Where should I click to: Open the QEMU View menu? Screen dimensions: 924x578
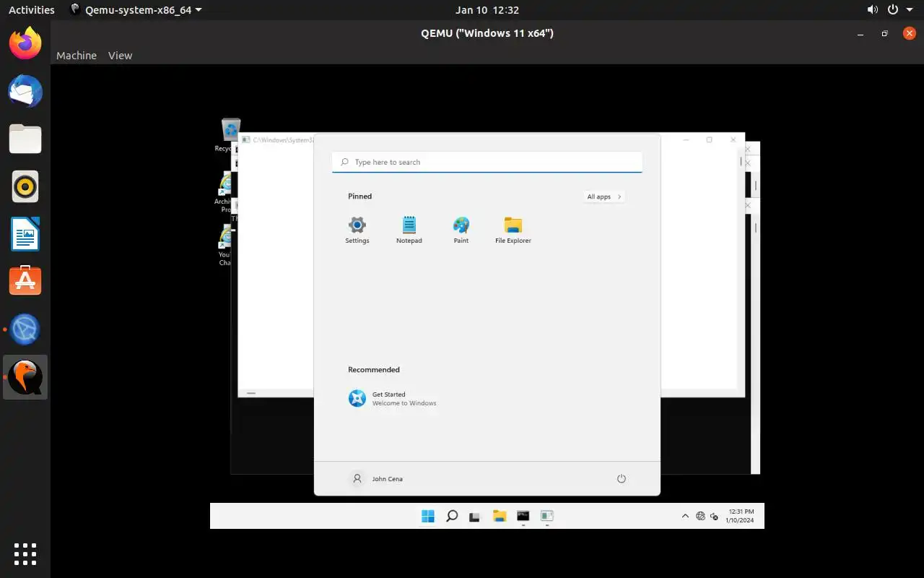120,56
